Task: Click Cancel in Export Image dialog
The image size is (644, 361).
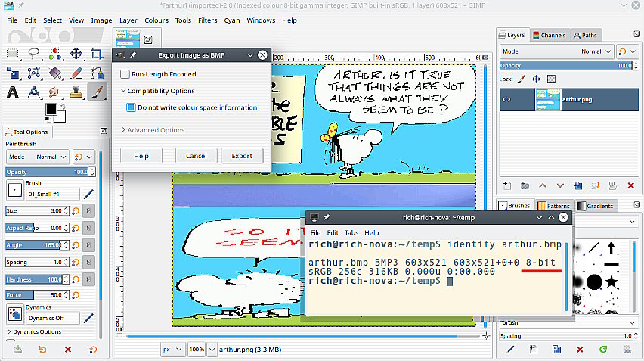Action: pos(197,156)
